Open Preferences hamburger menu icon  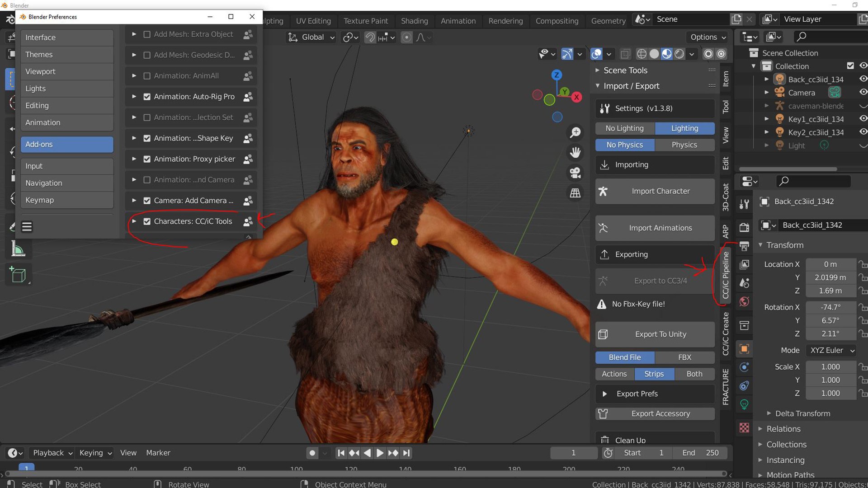(x=27, y=226)
